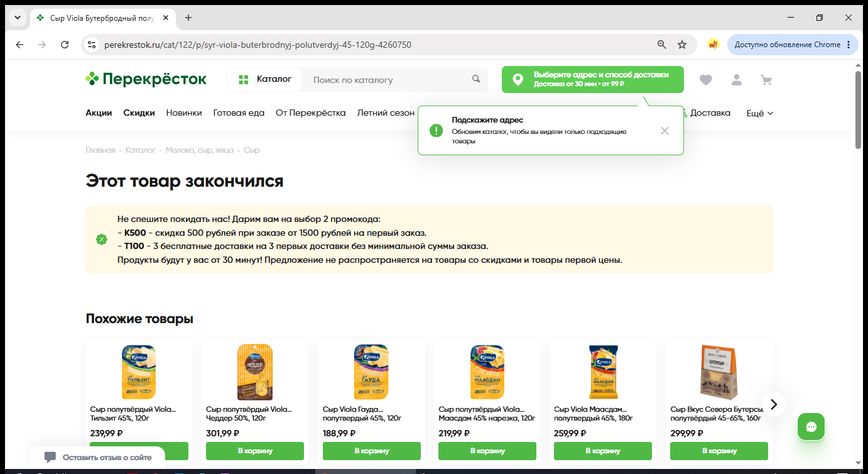868x474 pixels.
Task: Click the location pin icon
Action: [518, 80]
